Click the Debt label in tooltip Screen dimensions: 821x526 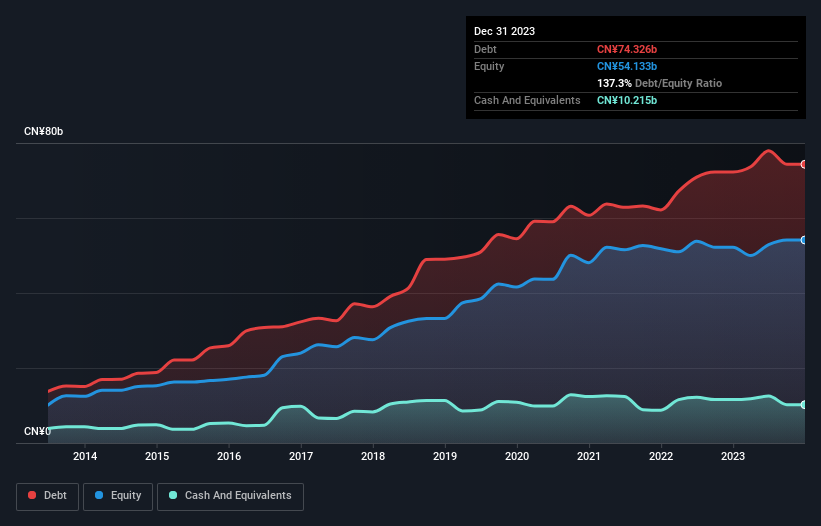point(485,49)
